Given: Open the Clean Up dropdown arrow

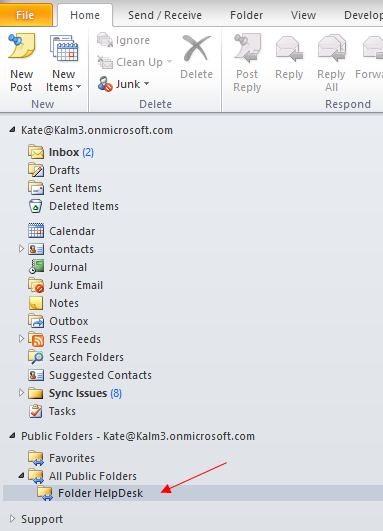Looking at the screenshot, I should 169,62.
